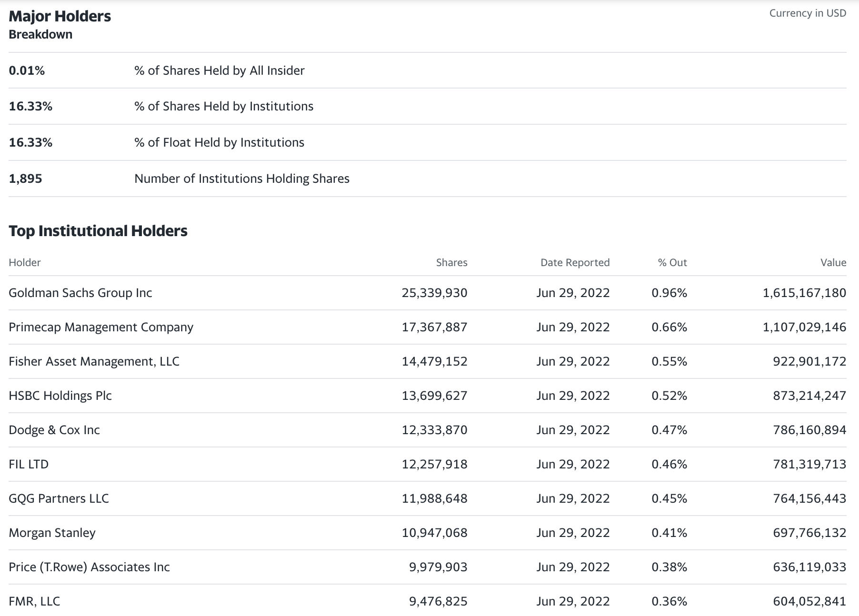The height and width of the screenshot is (616, 859).
Task: Click GQG Partners shares 11,988,648
Action: tap(435, 498)
